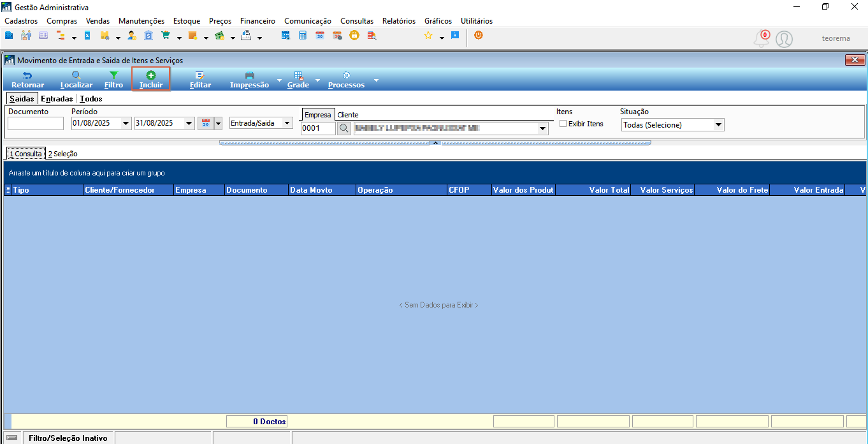Click the Retornar back arrow
The image size is (868, 444).
pos(27,75)
